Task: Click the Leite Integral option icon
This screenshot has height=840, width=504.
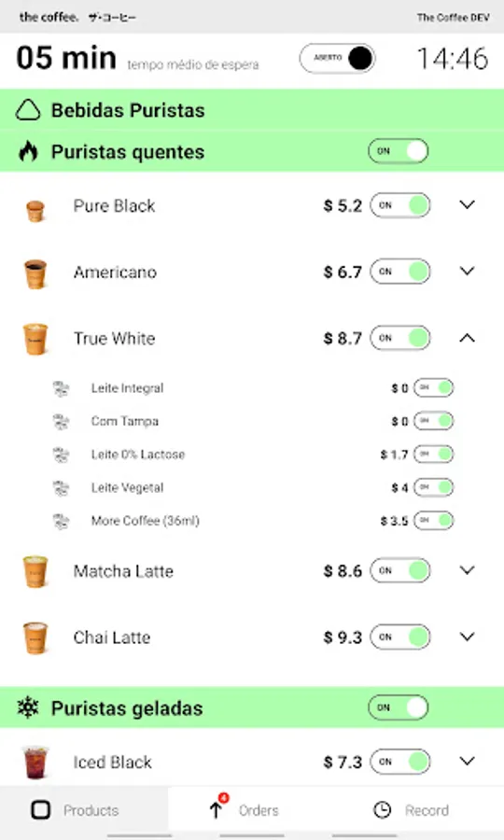Action: point(61,388)
